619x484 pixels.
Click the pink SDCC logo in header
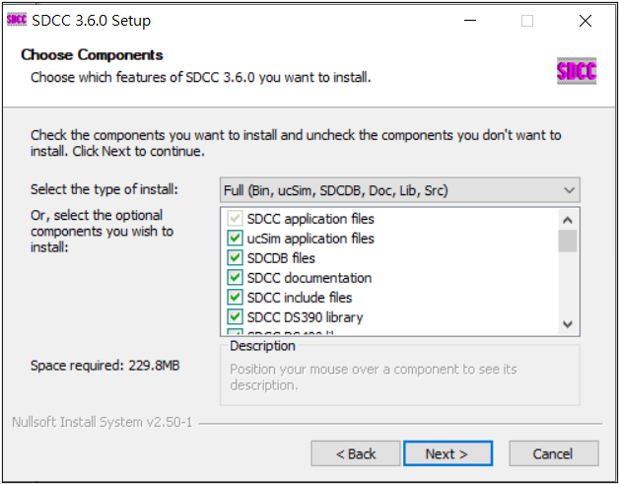click(576, 71)
